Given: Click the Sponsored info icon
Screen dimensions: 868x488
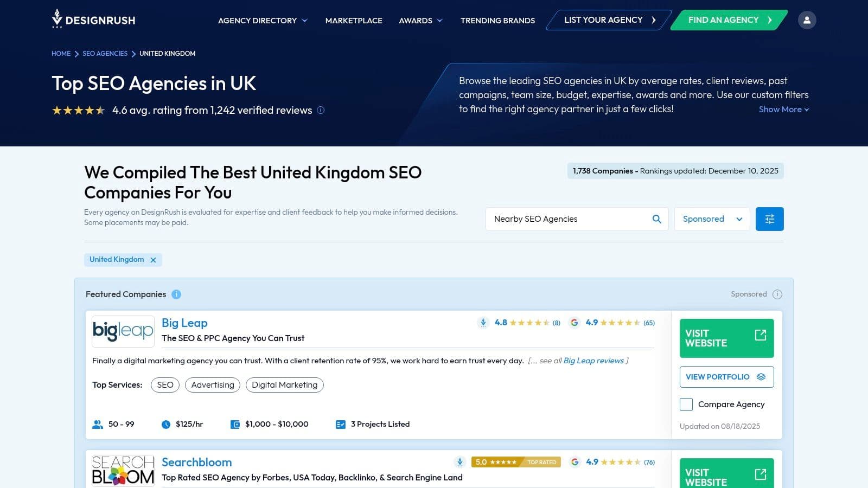Looking at the screenshot, I should click(x=777, y=294).
